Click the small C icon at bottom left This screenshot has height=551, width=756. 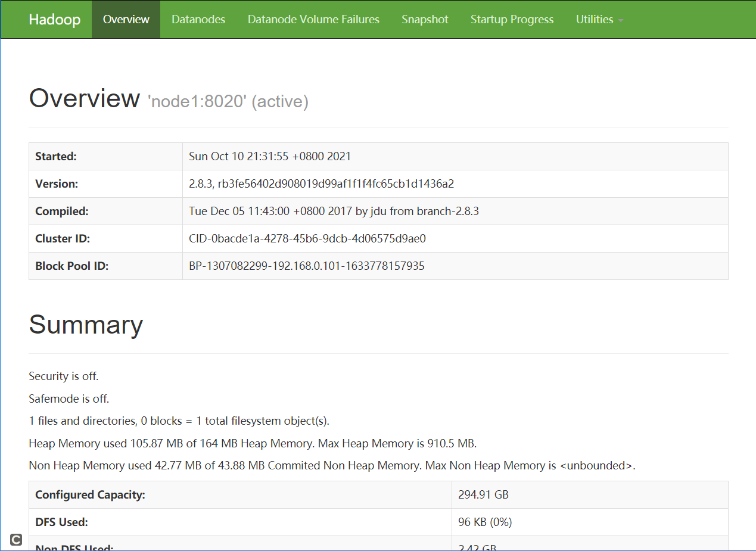click(x=16, y=540)
